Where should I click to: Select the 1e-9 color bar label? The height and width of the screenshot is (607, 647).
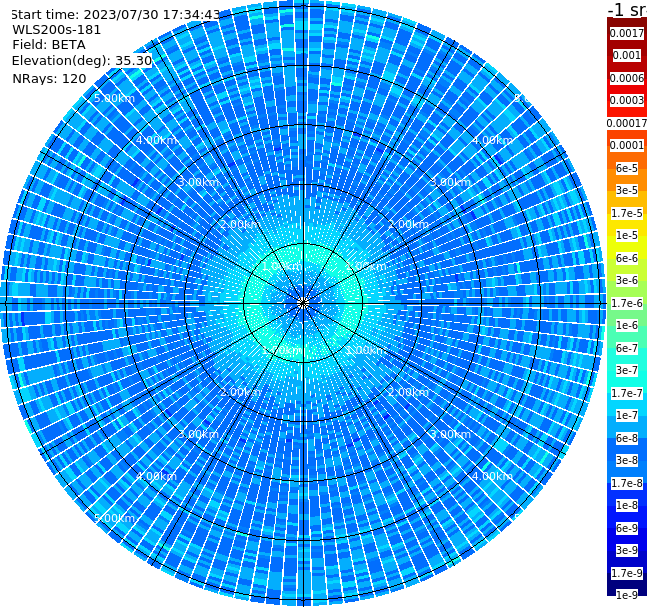(627, 595)
